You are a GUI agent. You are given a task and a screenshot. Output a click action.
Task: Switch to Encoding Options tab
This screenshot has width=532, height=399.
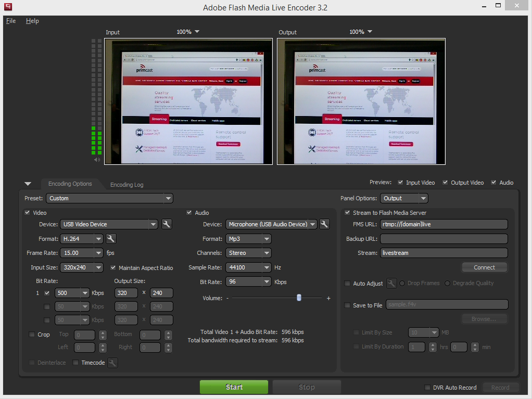pos(70,184)
